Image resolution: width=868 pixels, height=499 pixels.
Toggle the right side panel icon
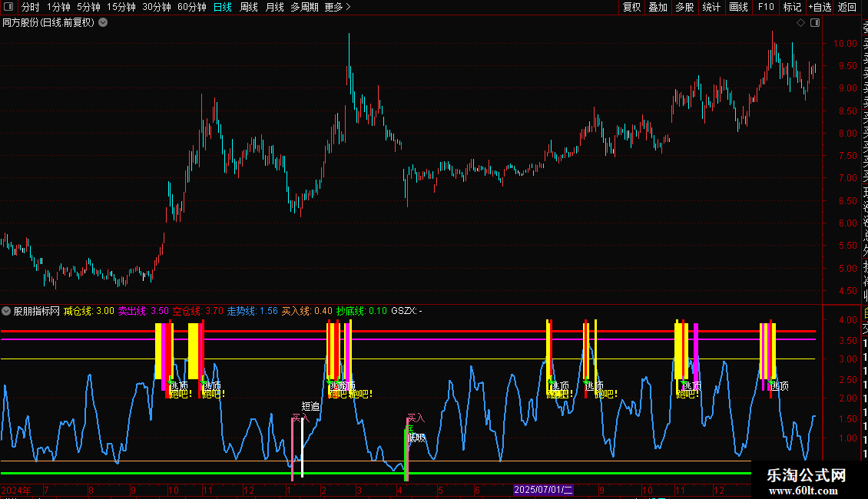[x=814, y=23]
